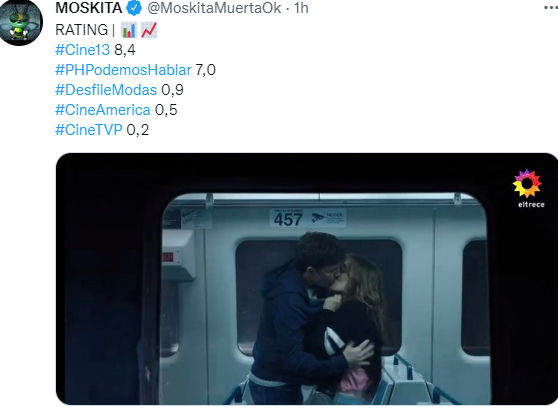This screenshot has height=410, width=558.
Task: Click the red line chart emoji
Action: tap(149, 30)
